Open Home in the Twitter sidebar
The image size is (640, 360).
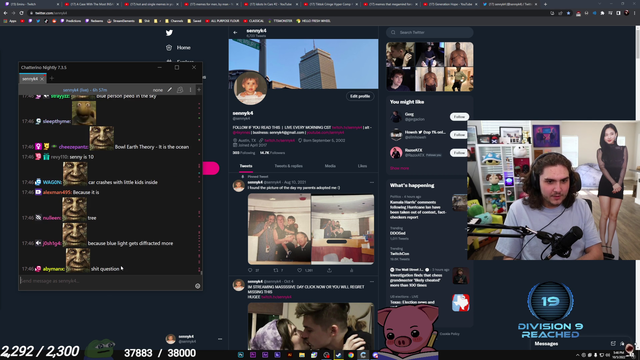pyautogui.click(x=178, y=48)
